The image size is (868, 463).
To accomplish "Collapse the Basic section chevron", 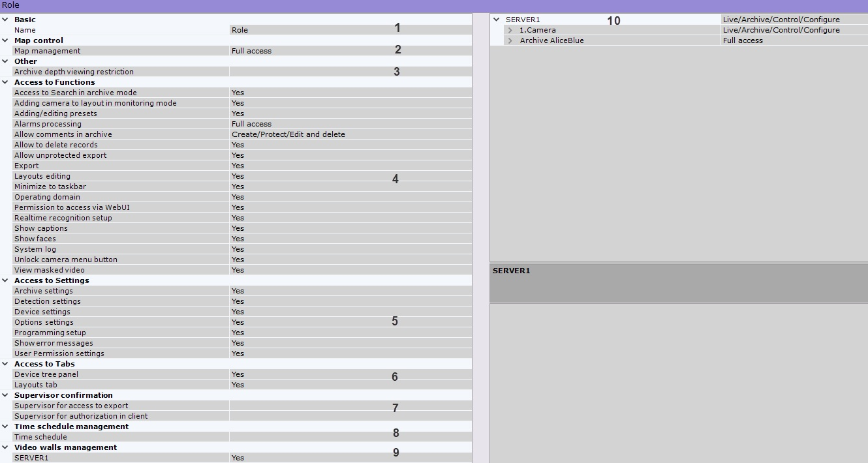I will (x=5, y=20).
